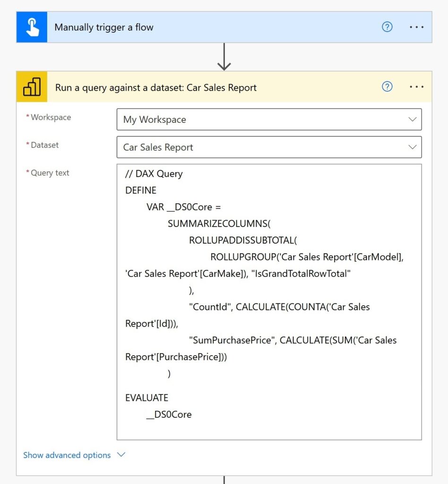The width and height of the screenshot is (448, 484).
Task: Expand advanced options chevron arrow
Action: pos(121,455)
